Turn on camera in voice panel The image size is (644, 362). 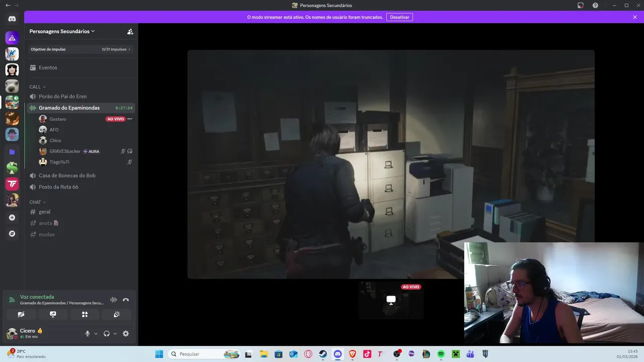[21, 314]
